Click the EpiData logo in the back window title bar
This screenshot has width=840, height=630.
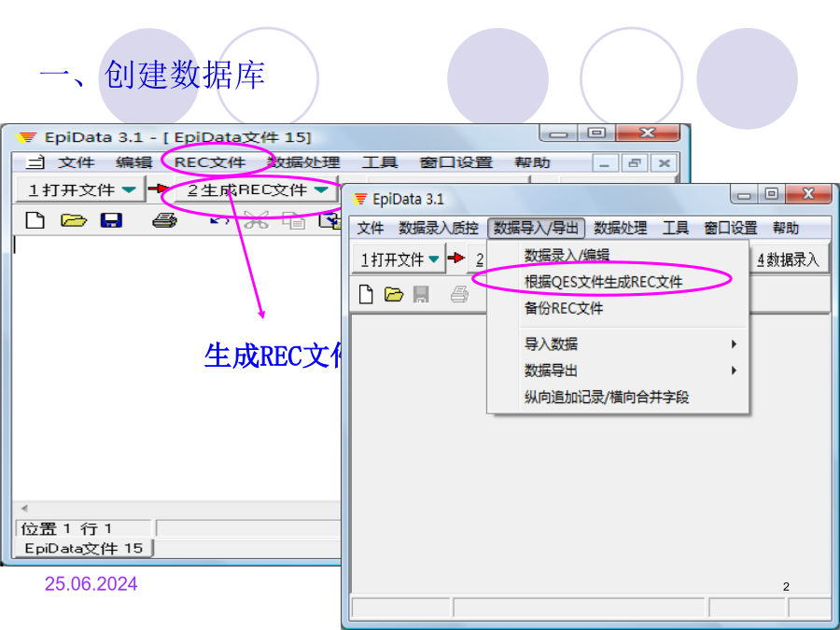click(26, 138)
